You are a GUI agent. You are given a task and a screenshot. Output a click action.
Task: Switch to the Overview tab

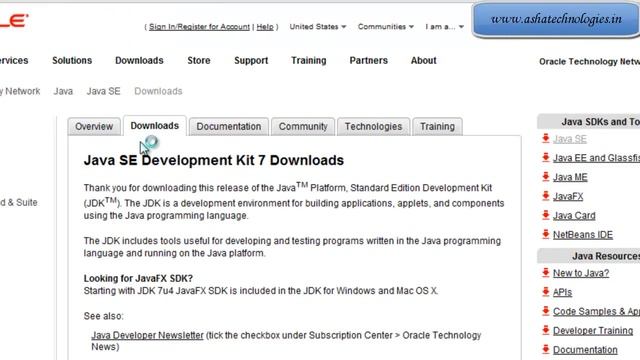94,127
